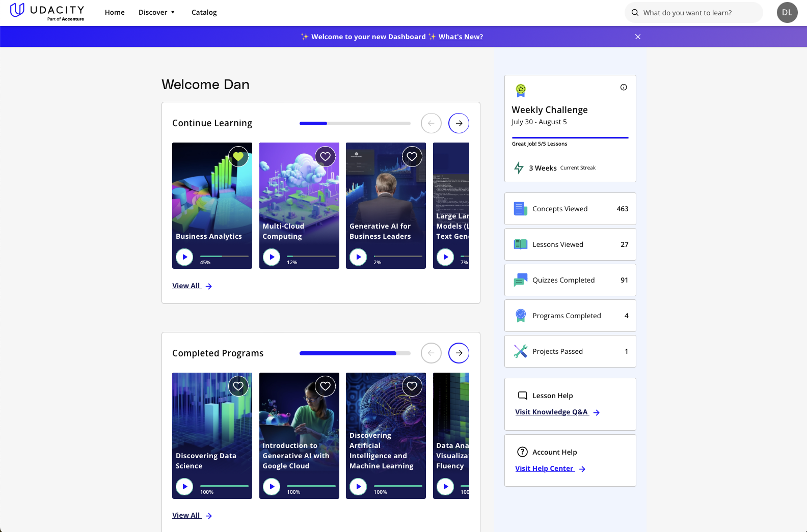The image size is (807, 532).
Task: Click the Lesson Help chat icon
Action: coord(522,396)
